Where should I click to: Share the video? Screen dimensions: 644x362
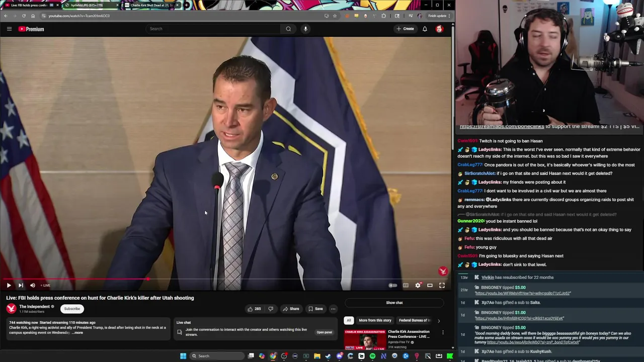[x=291, y=309]
